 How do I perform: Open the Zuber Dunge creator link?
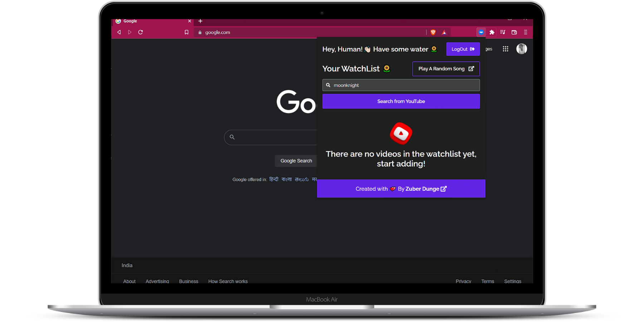pyautogui.click(x=426, y=189)
